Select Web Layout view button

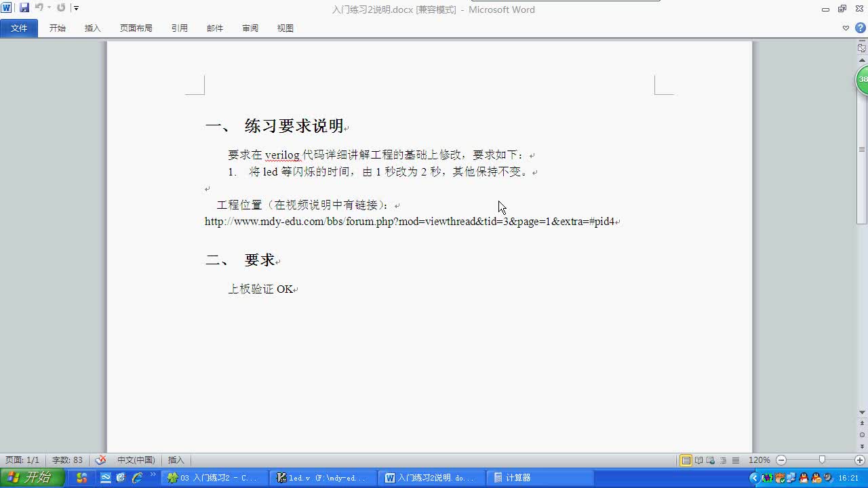(x=711, y=460)
